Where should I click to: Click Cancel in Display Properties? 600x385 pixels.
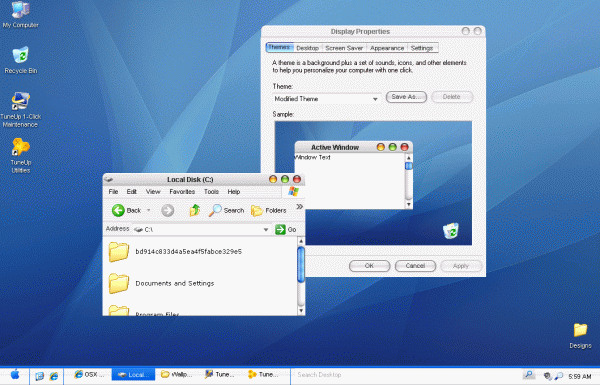pos(415,266)
